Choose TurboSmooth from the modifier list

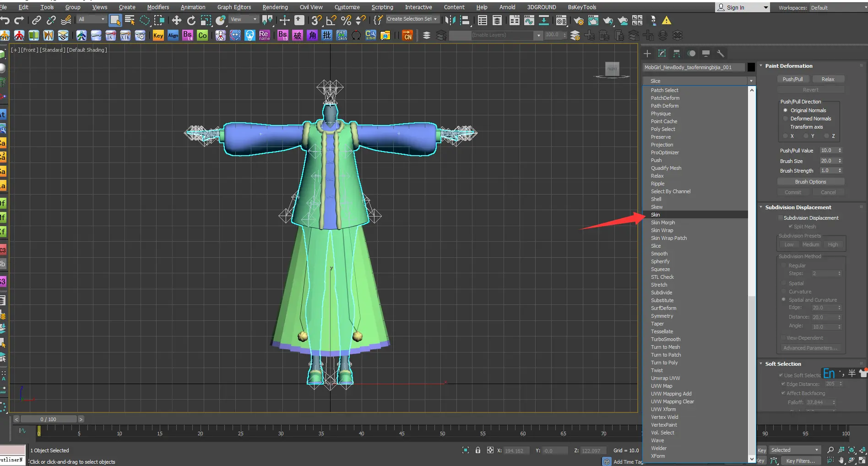(x=695, y=339)
